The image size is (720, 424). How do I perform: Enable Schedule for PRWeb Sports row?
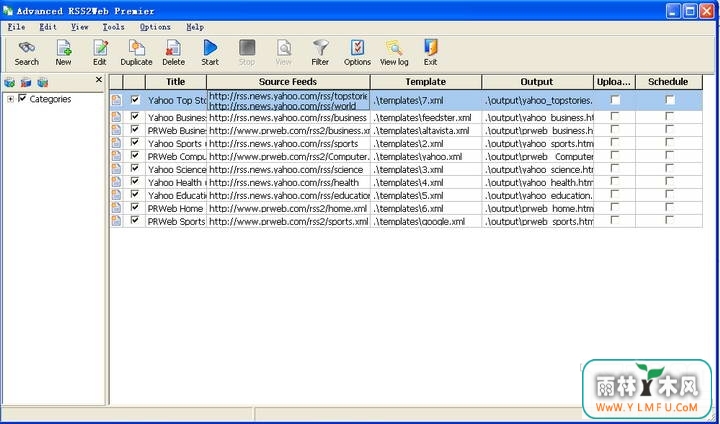[x=670, y=220]
